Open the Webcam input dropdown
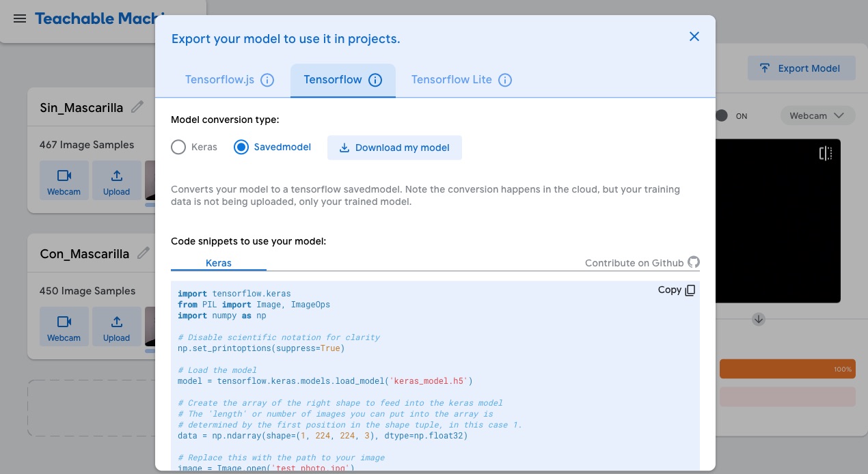868x474 pixels. pyautogui.click(x=818, y=115)
